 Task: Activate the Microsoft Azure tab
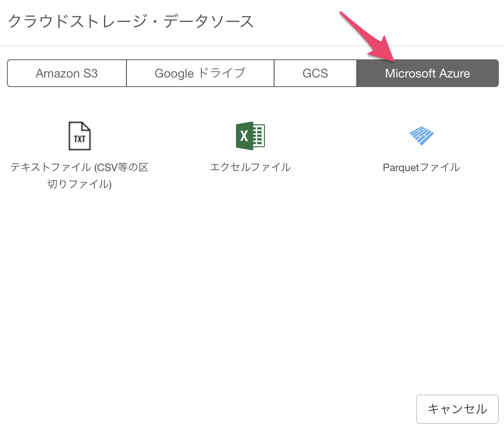pos(427,73)
